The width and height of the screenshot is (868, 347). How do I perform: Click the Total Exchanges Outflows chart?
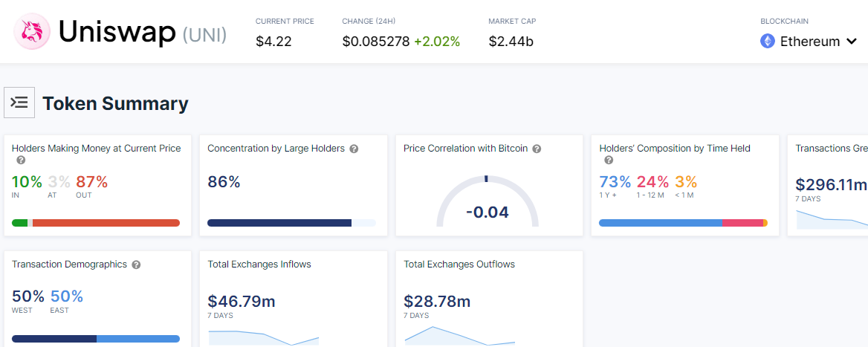click(x=459, y=336)
